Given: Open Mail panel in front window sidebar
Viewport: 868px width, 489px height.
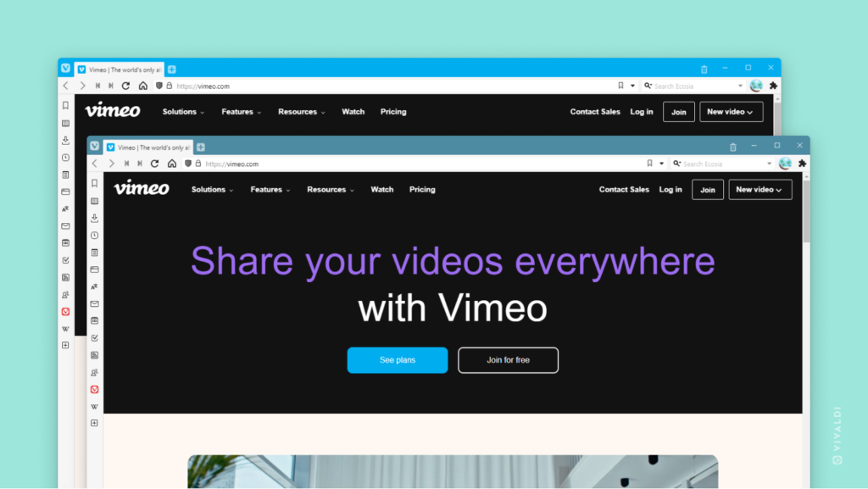Looking at the screenshot, I should coord(95,303).
